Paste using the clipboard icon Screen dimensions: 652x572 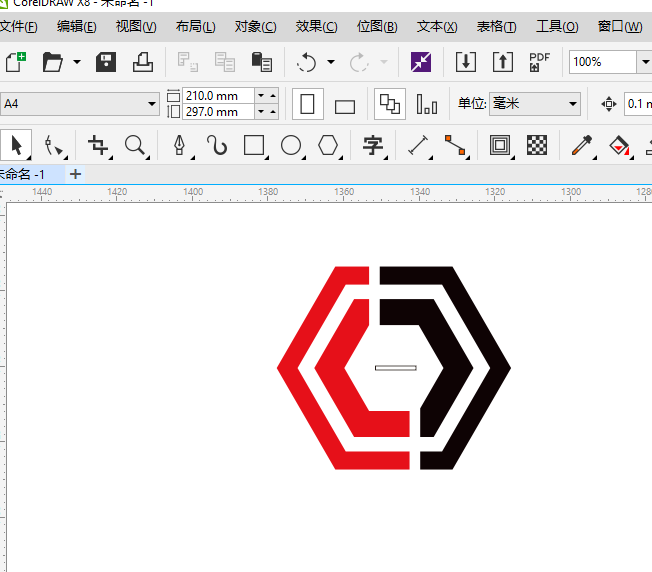pyautogui.click(x=262, y=62)
